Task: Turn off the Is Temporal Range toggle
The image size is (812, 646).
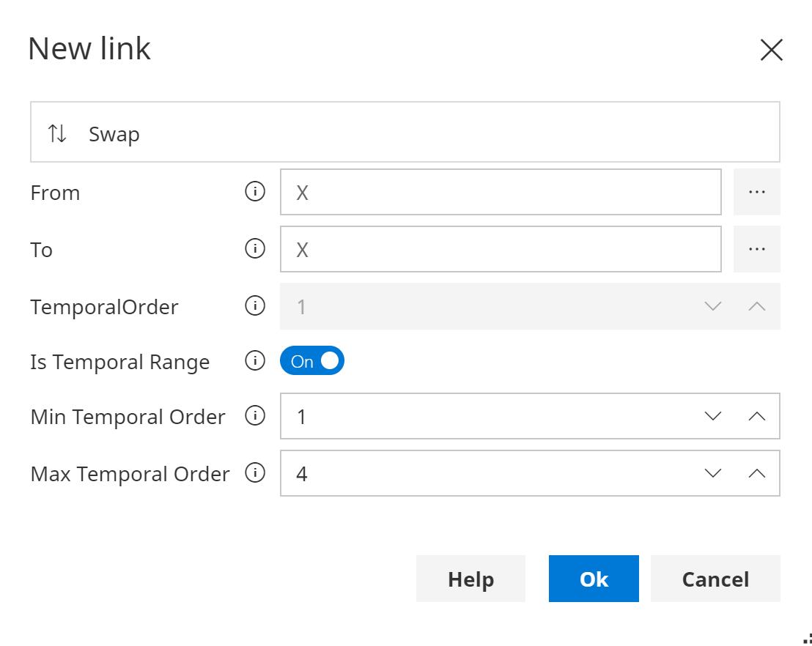Action: pos(312,361)
